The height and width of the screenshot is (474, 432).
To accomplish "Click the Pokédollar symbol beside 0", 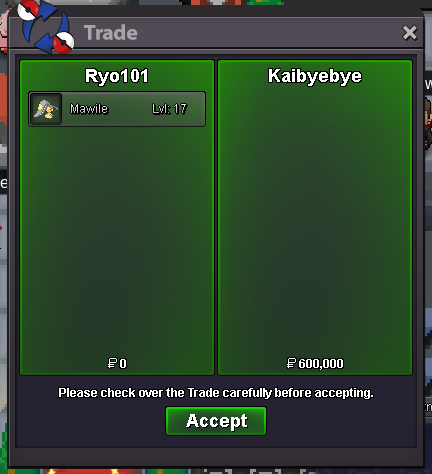I will pyautogui.click(x=112, y=363).
